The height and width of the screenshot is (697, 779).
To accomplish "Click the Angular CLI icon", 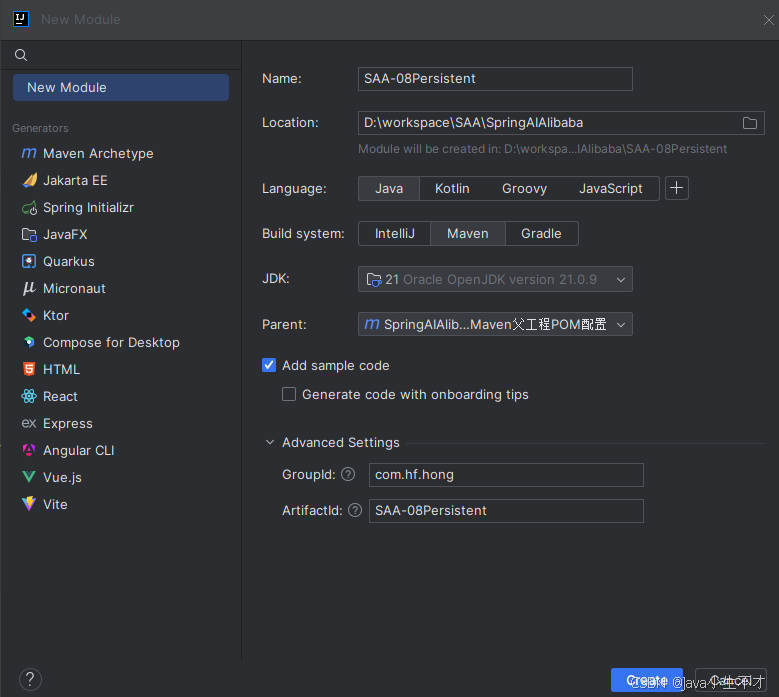I will tap(29, 450).
